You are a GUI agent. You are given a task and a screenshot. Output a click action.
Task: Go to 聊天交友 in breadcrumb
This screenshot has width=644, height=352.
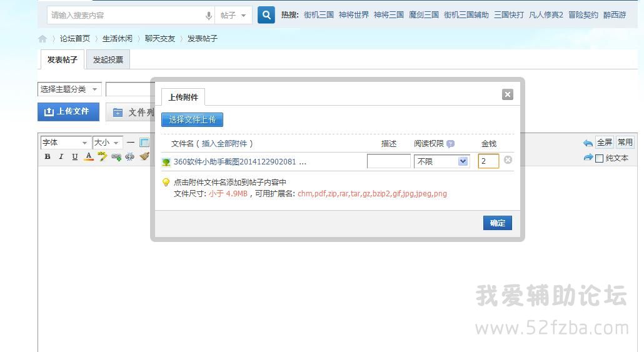coord(160,39)
